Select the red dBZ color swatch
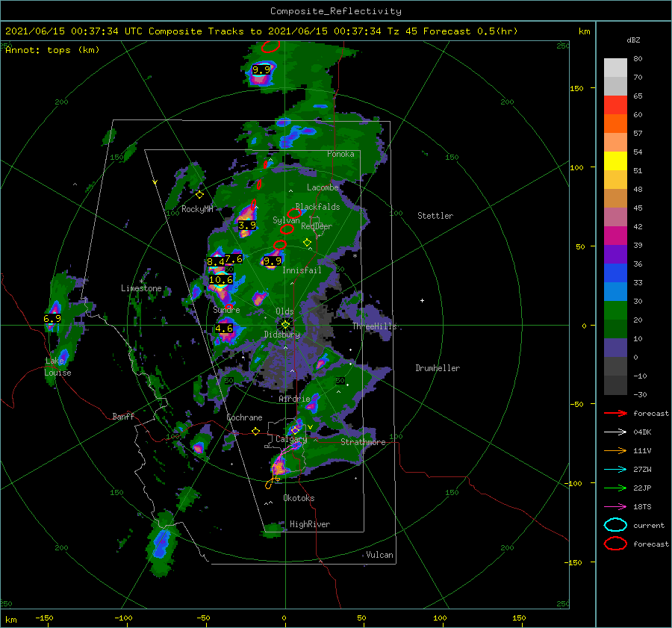This screenshot has height=628, width=672. [615, 105]
